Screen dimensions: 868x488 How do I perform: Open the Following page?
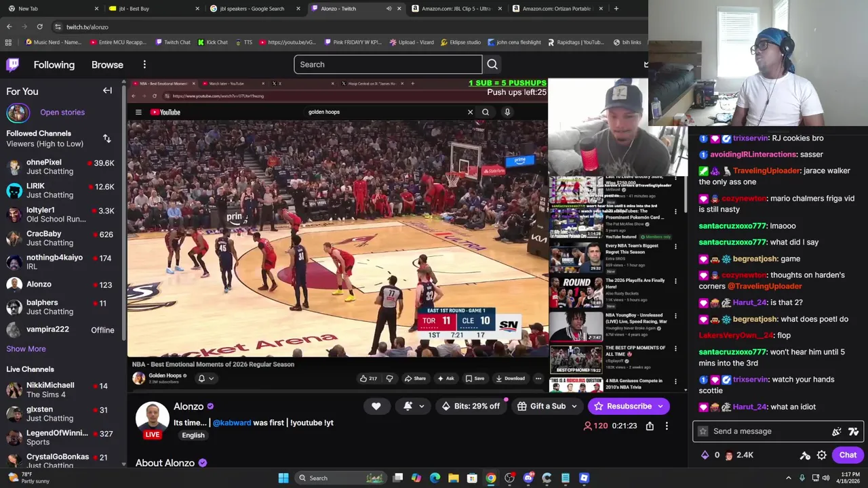pyautogui.click(x=54, y=64)
